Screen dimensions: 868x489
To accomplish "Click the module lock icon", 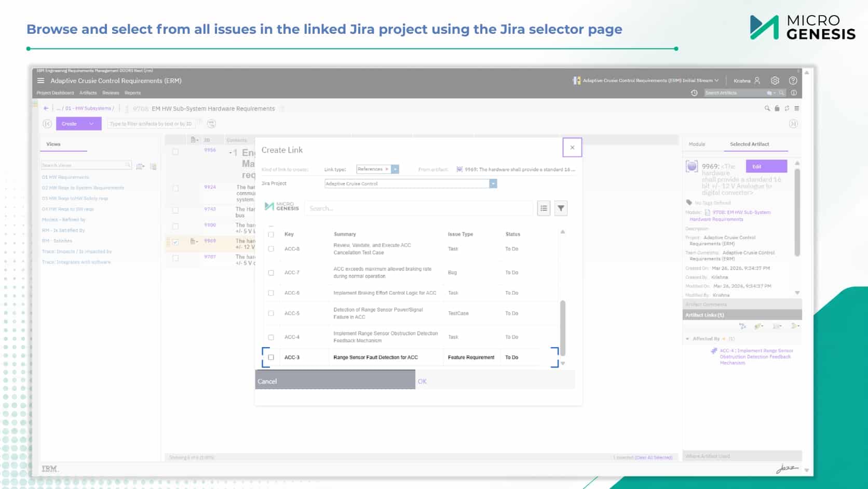I will (777, 109).
